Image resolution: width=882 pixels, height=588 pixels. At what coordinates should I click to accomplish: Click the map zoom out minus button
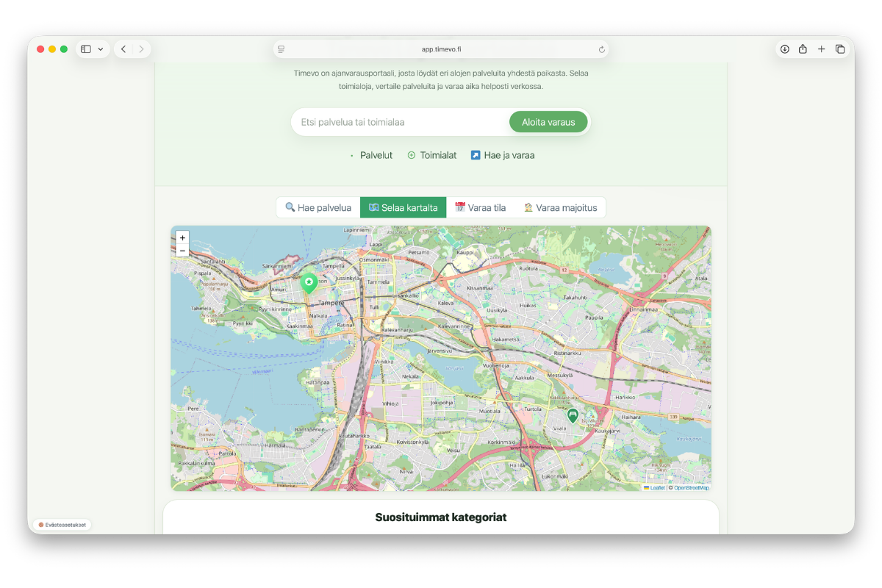pos(182,251)
